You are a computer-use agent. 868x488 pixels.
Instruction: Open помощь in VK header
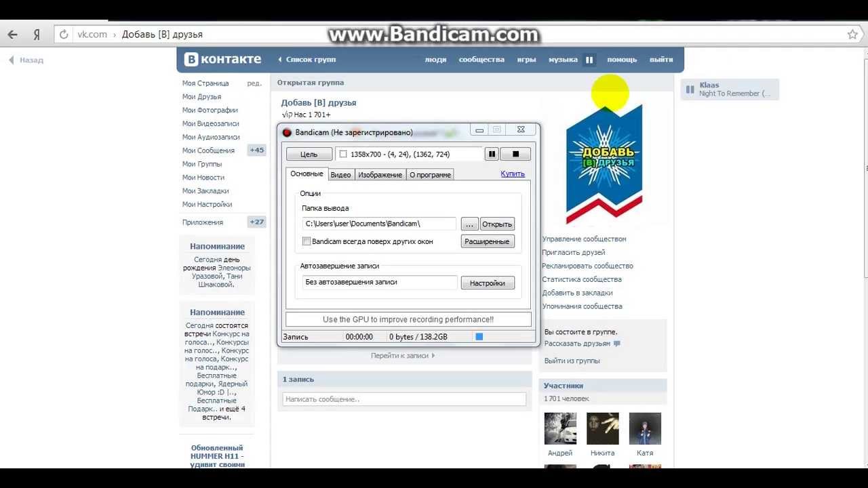[x=622, y=60]
